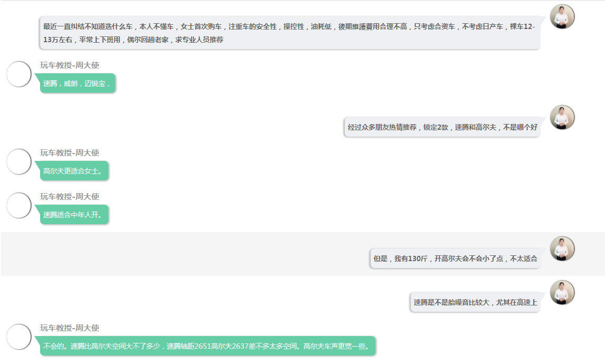Open 玩车教授-周大使 name above 速腾，威朗，迈锐宝
The height and width of the screenshot is (364, 605).
pyautogui.click(x=70, y=65)
